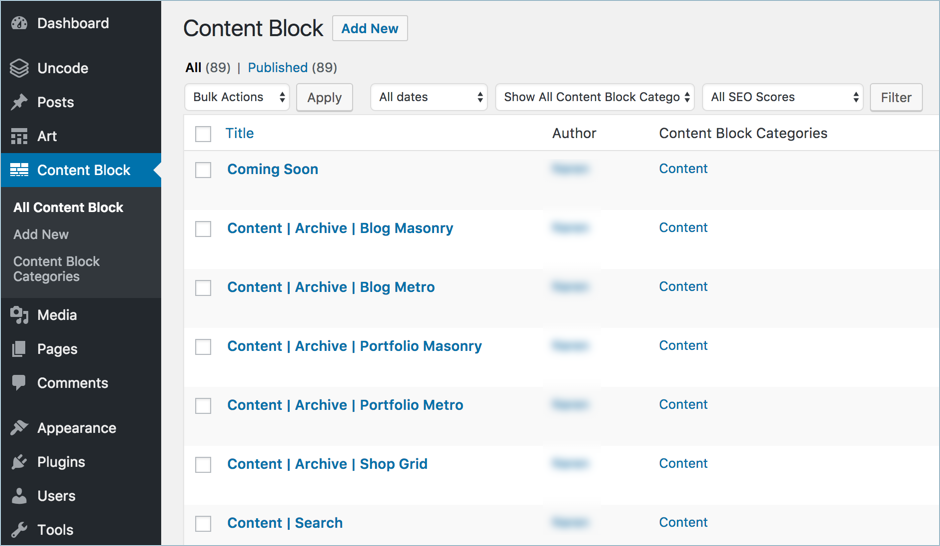Click the Uncode layers icon
940x546 pixels.
(19, 68)
